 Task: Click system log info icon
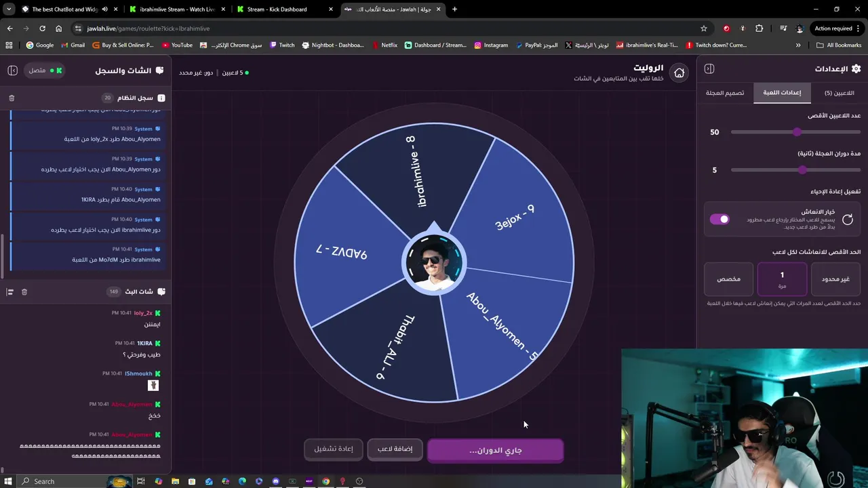[161, 98]
